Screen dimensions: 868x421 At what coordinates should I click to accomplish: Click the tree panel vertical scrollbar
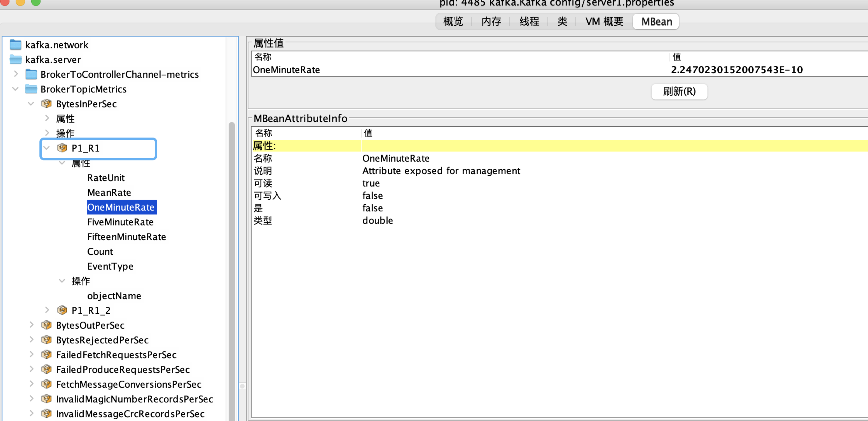coord(232,270)
